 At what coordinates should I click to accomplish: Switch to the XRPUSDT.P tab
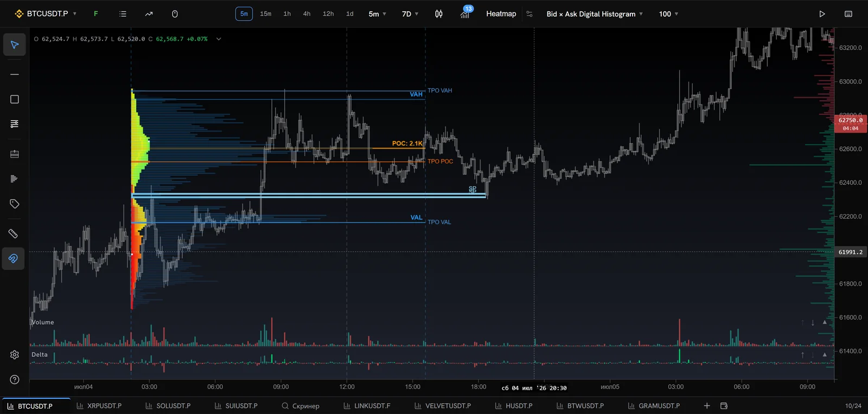[99, 405]
